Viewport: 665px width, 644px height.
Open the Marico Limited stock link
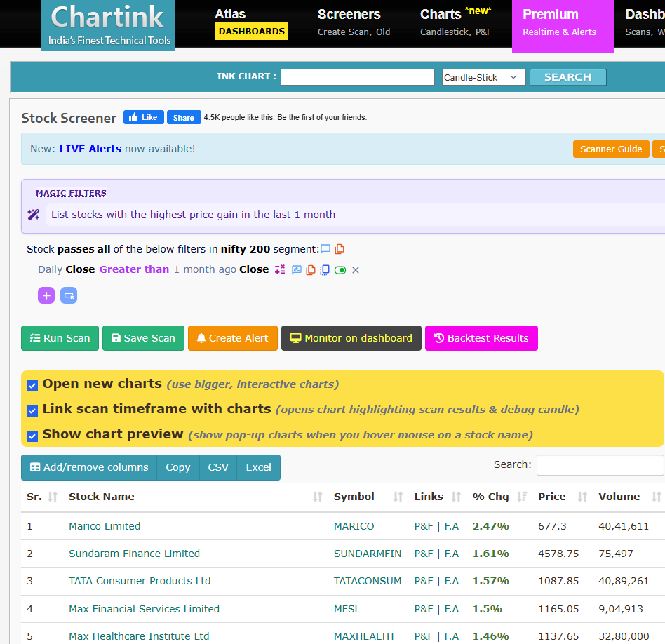point(105,526)
